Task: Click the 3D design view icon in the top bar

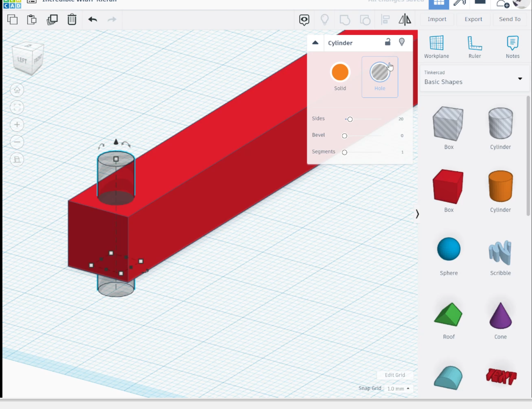Action: [x=439, y=4]
